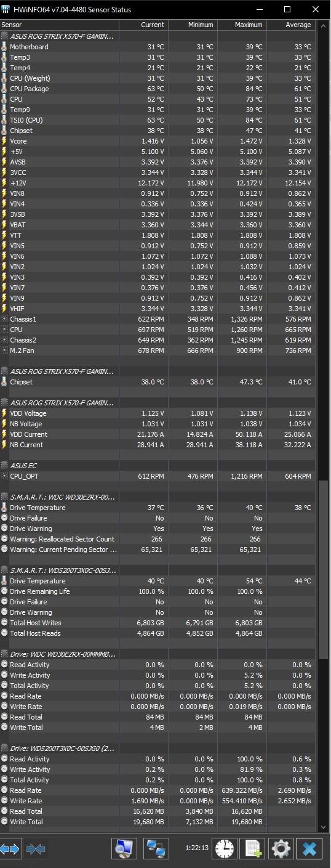Click the 736 RPM average for M.2 Fan
Screen dimensions: 331x868
click(x=298, y=351)
